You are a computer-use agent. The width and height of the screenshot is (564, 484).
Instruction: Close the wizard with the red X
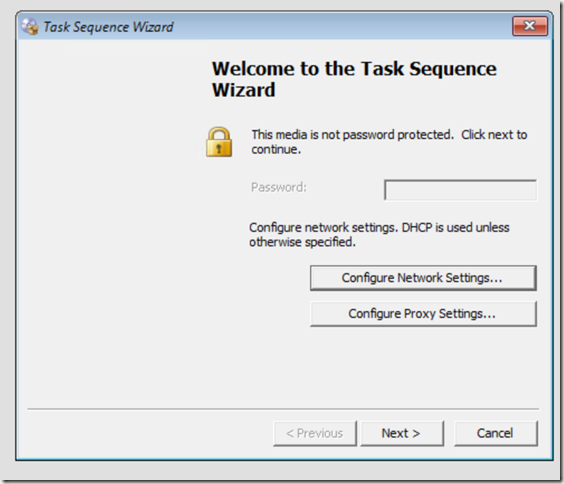pyautogui.click(x=530, y=26)
